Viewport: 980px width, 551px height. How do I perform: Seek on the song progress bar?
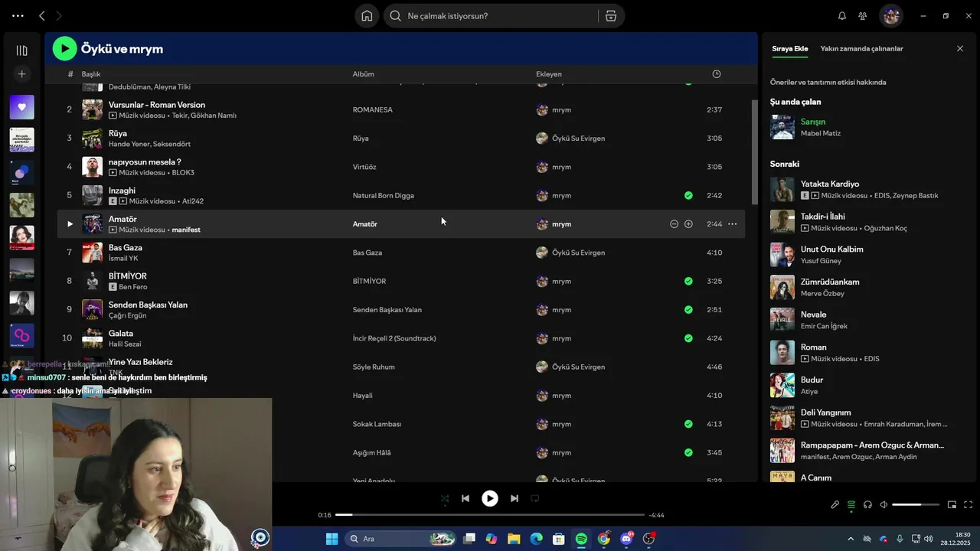(490, 515)
